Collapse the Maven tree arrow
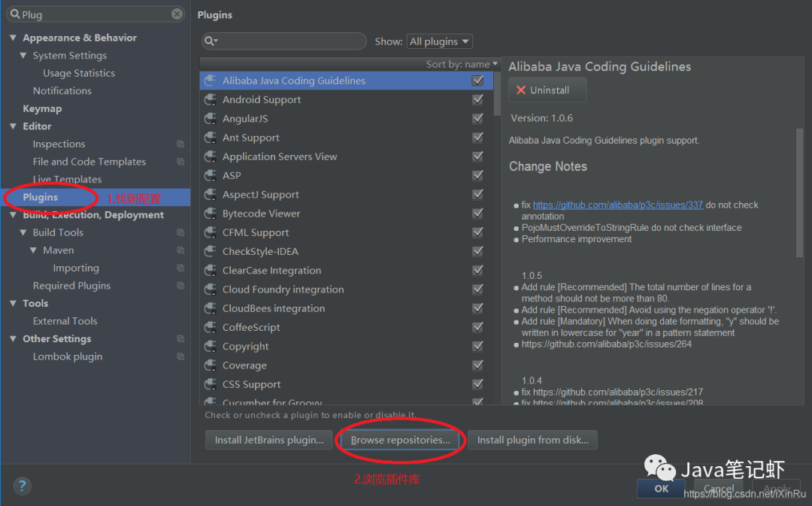Screen dimensions: 812x506 tap(34, 250)
